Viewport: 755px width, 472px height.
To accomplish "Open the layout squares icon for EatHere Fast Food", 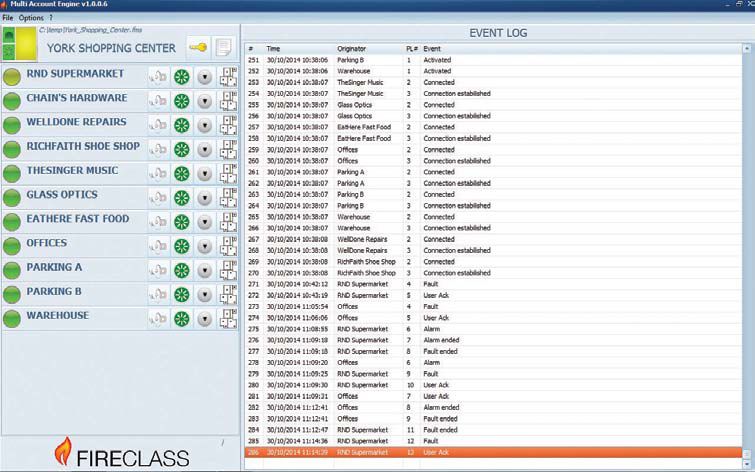I will [228, 222].
